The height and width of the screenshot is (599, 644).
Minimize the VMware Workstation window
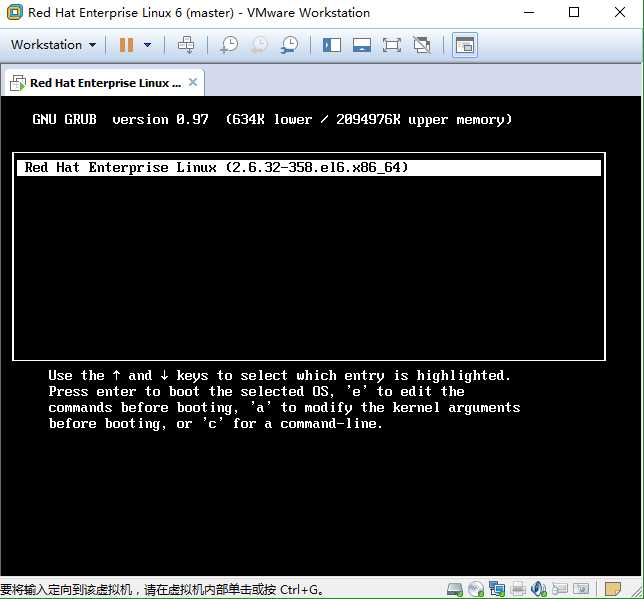pyautogui.click(x=529, y=12)
